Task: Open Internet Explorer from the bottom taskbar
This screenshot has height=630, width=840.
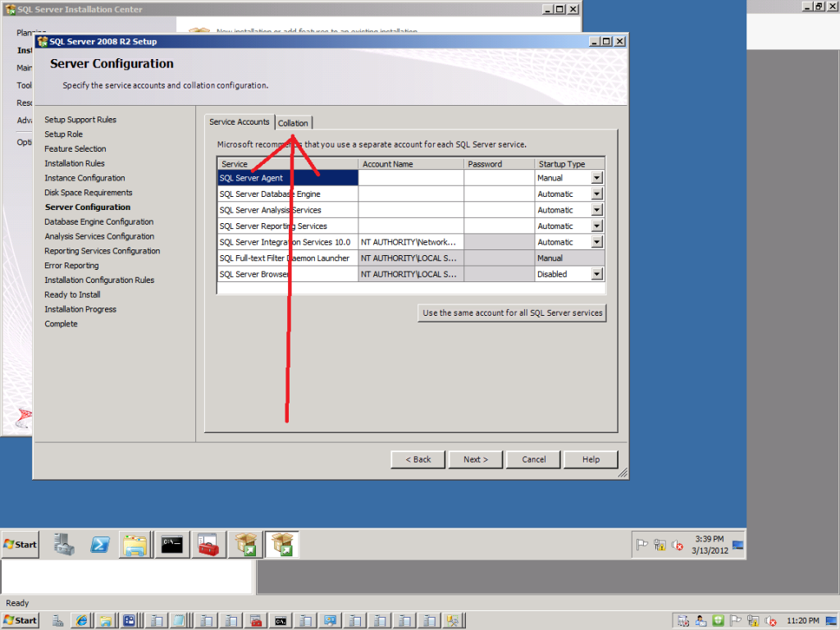Action: click(80, 621)
